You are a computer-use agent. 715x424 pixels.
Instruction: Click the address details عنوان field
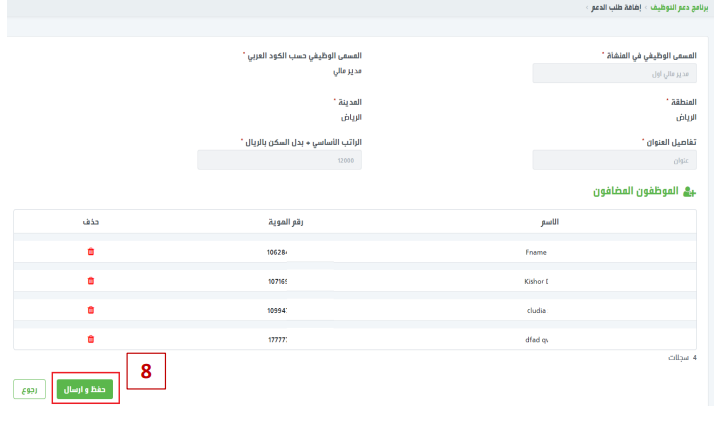(614, 160)
